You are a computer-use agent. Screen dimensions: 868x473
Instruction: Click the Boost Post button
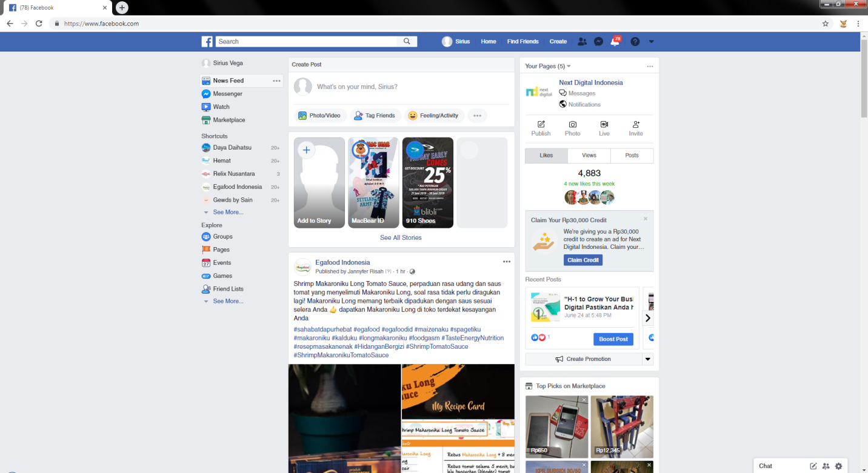(613, 339)
